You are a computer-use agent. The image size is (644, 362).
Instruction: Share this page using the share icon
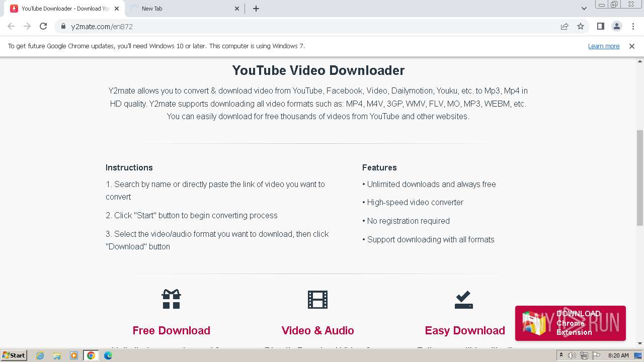tap(565, 27)
